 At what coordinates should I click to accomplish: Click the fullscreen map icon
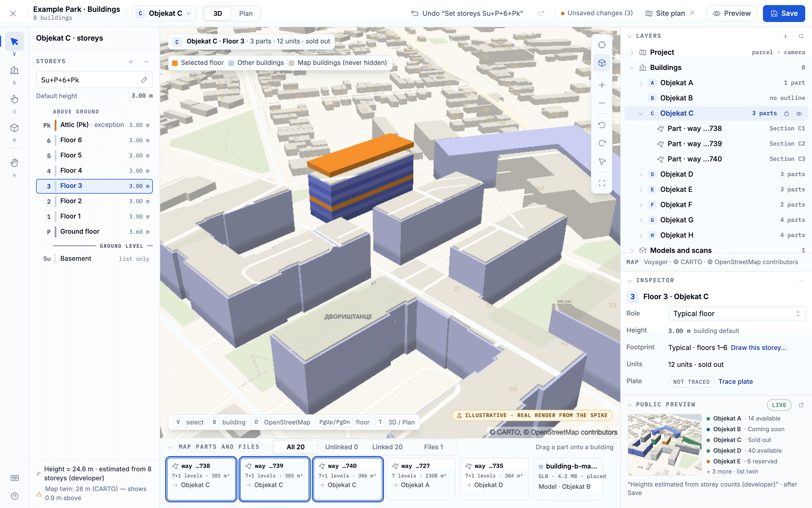click(x=602, y=183)
